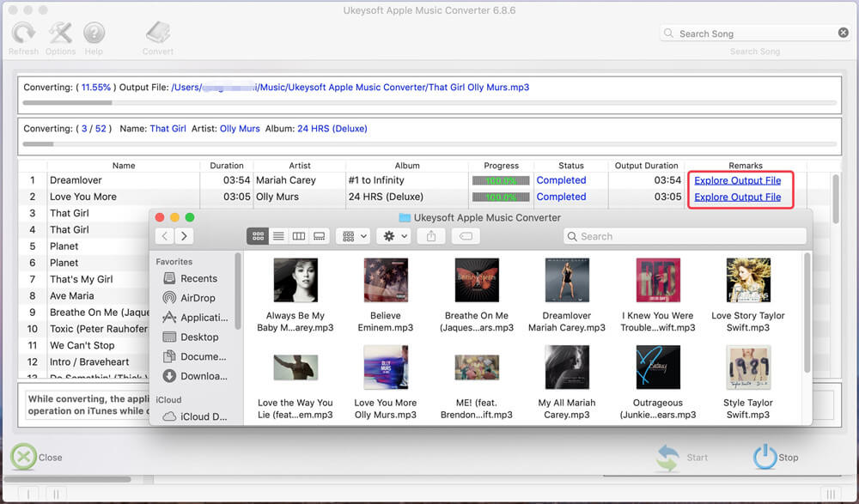Click the green Close X icon
The width and height of the screenshot is (859, 504).
tap(23, 457)
